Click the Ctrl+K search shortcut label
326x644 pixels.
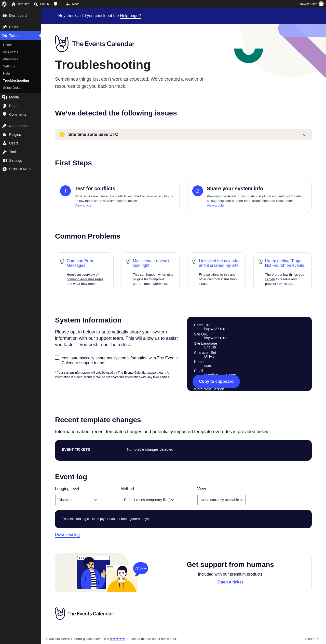click(45, 4)
